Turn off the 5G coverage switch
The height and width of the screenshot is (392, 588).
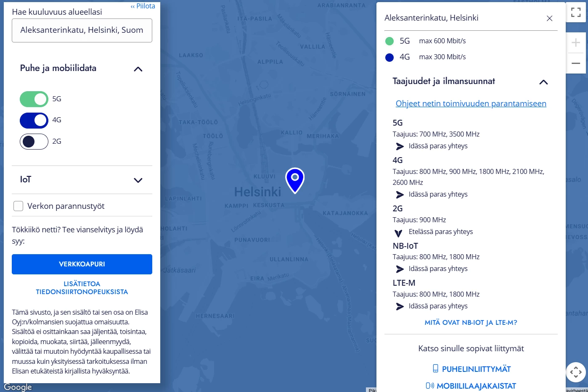point(34,99)
